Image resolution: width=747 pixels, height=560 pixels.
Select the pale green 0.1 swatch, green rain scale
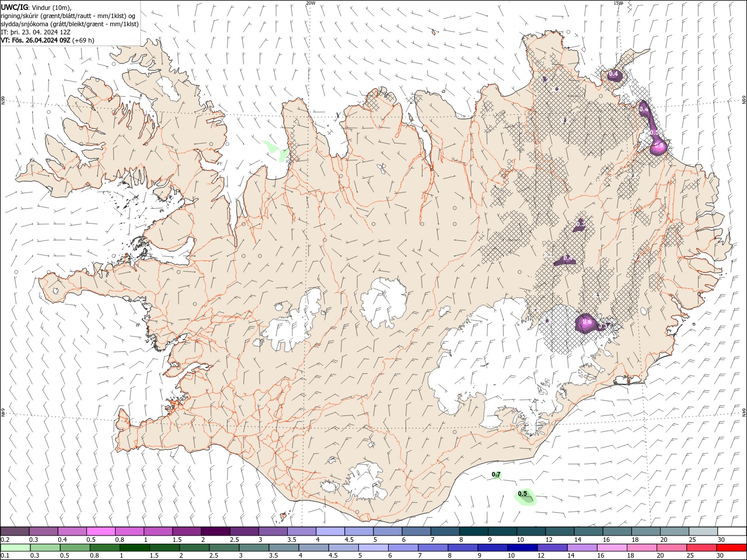15,548
